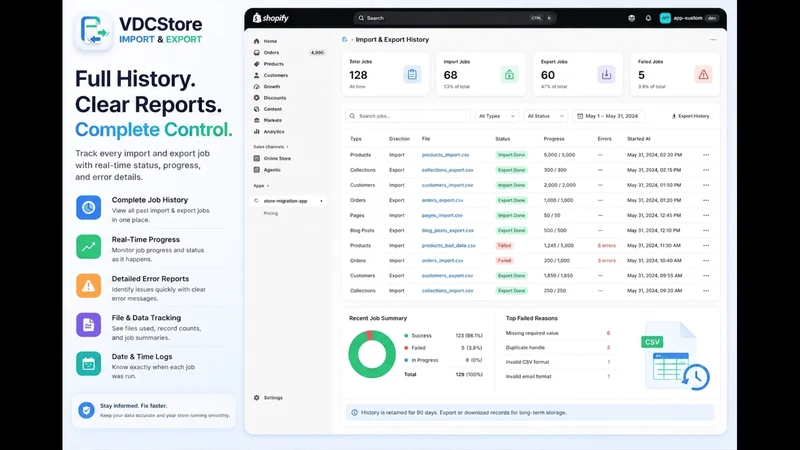The height and width of the screenshot is (450, 800).
Task: Click the Total Jobs clipboard icon
Action: click(x=412, y=74)
